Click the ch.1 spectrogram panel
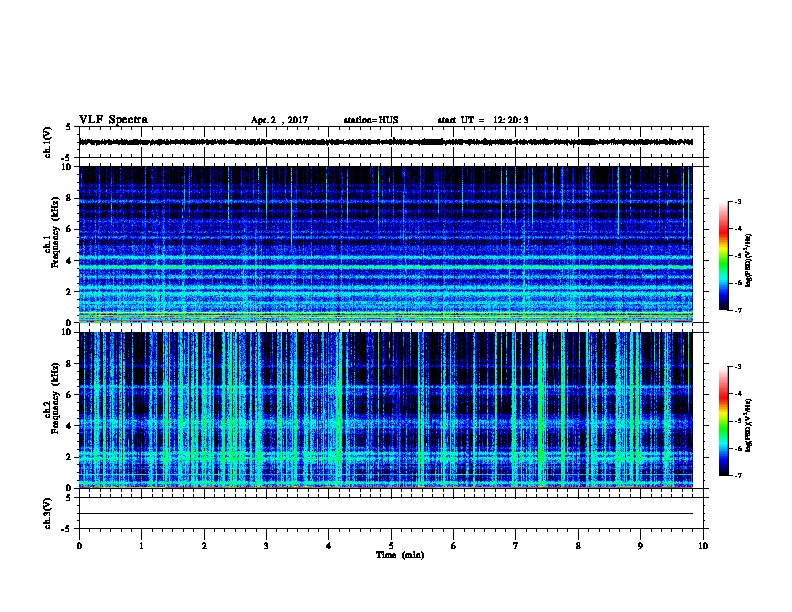Image resolution: width=792 pixels, height=612 pixels. pos(386,244)
